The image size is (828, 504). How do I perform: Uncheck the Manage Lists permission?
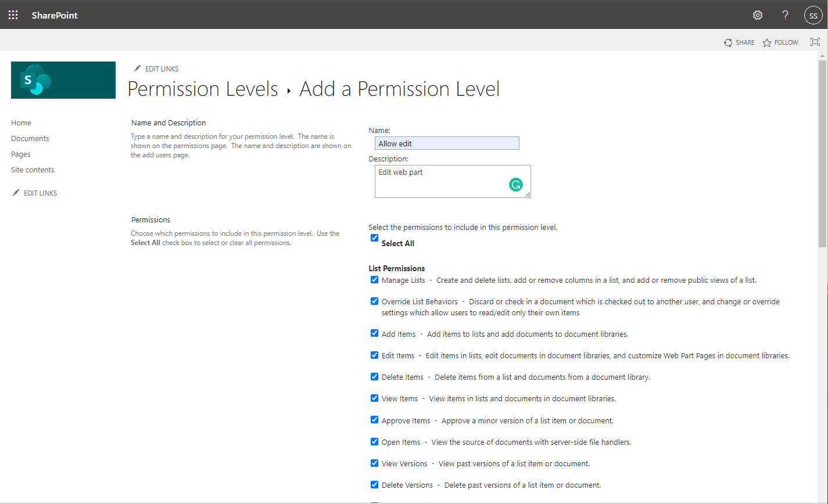pos(375,280)
